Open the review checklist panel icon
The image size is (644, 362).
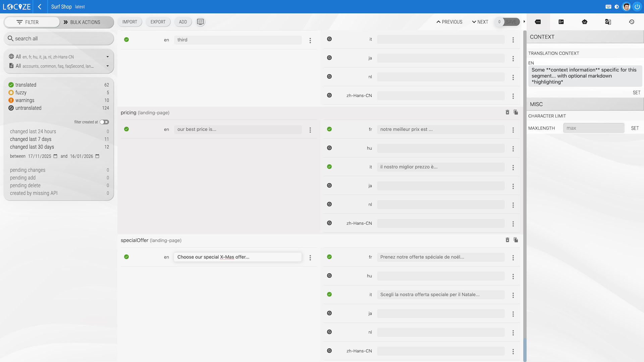(561, 22)
